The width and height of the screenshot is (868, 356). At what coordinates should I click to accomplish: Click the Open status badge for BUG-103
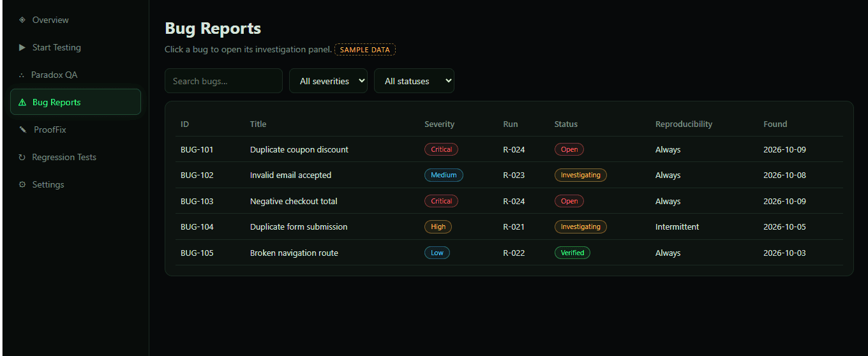pyautogui.click(x=569, y=201)
